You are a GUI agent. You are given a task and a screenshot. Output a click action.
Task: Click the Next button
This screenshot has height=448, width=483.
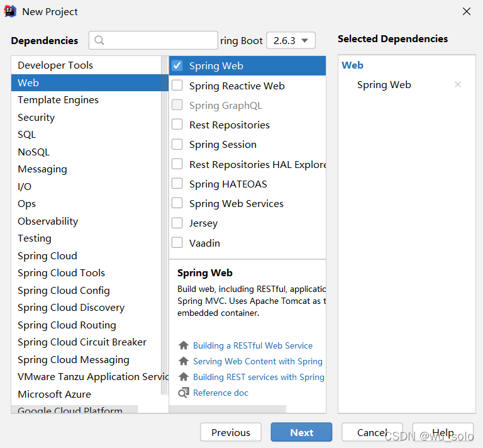[302, 432]
